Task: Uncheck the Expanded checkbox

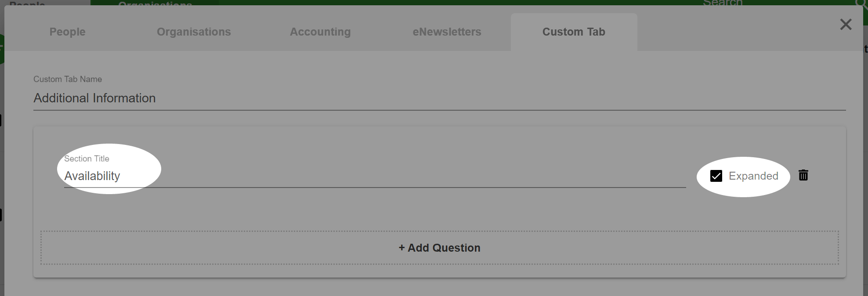Action: click(716, 176)
